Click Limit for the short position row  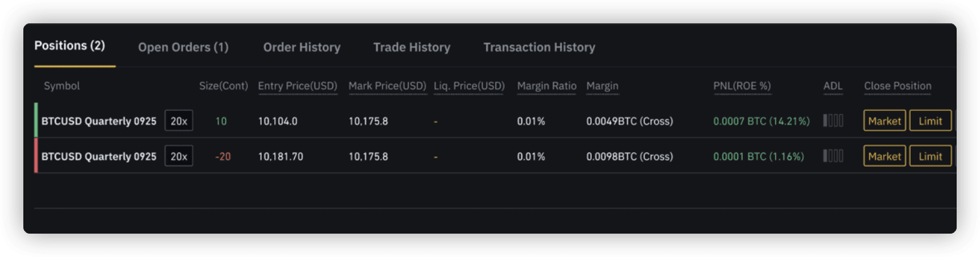coord(930,156)
